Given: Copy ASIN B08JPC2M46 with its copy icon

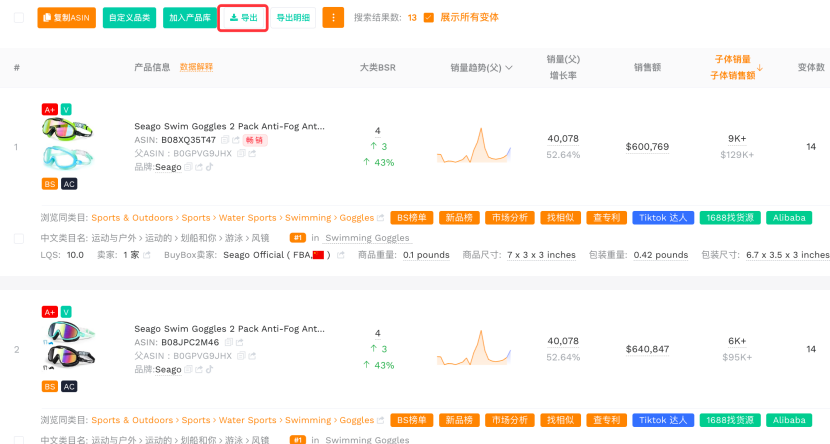Looking at the screenshot, I should 229,342.
